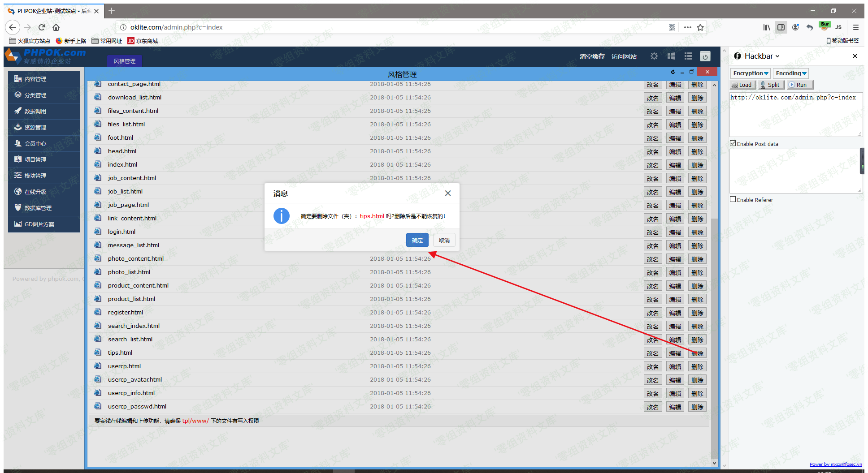This screenshot has height=473, width=868.
Task: Click the QR code icon in address bar
Action: coord(672,27)
